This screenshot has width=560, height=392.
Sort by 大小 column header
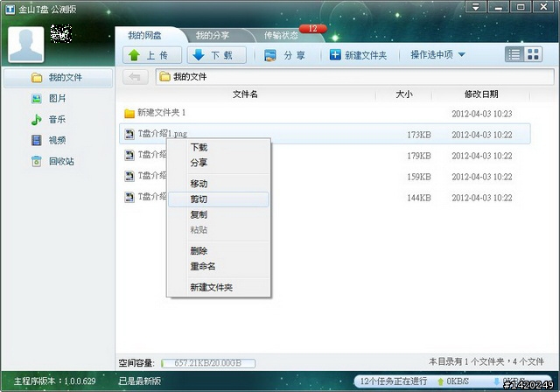pyautogui.click(x=404, y=94)
